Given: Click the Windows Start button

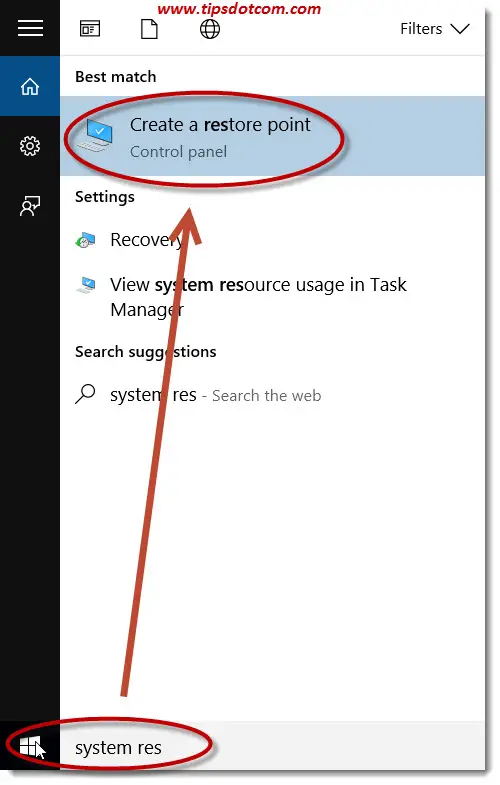Looking at the screenshot, I should (30, 747).
